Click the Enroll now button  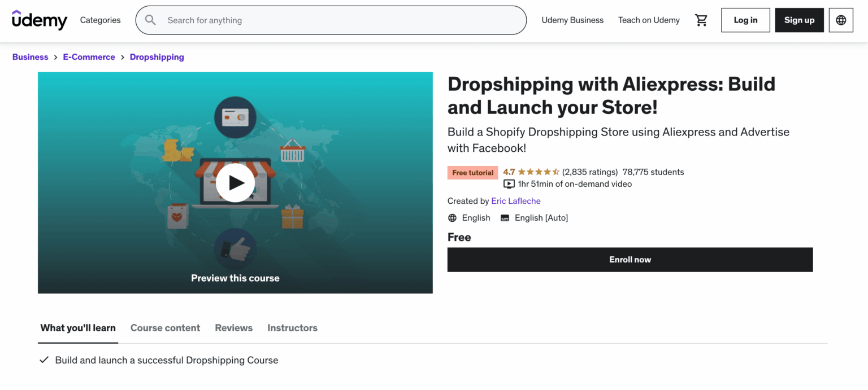(630, 260)
